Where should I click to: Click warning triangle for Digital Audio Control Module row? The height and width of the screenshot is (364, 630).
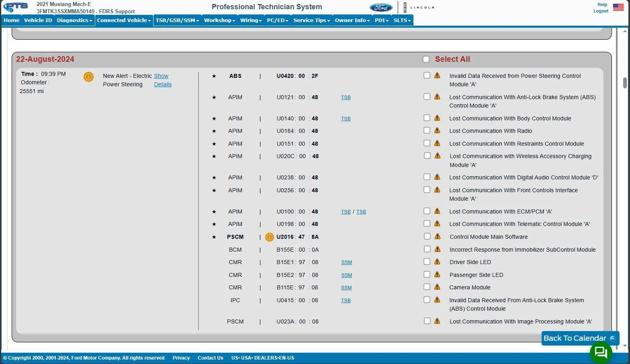437,177
